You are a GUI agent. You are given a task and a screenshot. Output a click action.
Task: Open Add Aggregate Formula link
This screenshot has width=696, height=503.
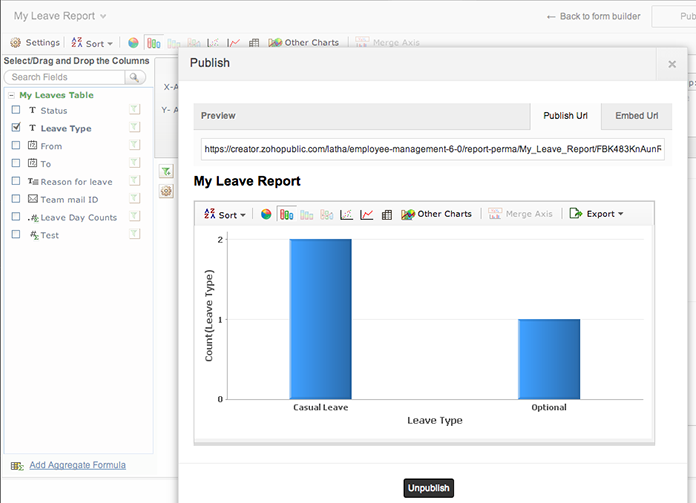(77, 465)
